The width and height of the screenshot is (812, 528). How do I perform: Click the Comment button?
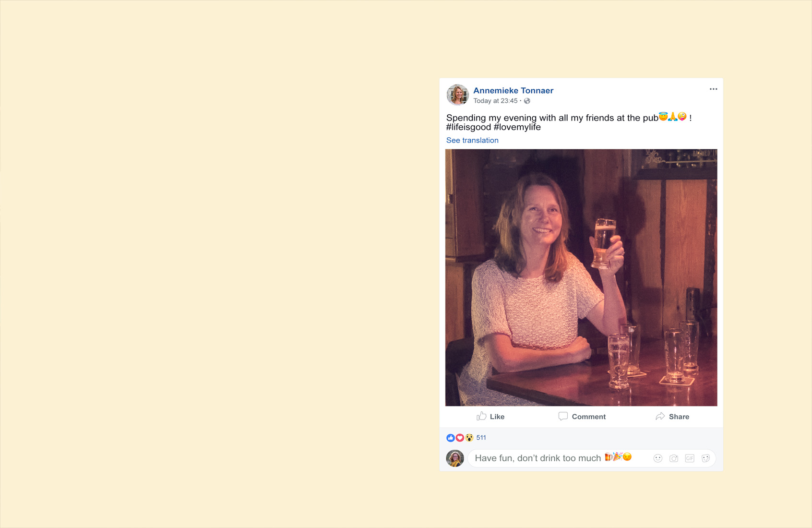tap(582, 417)
